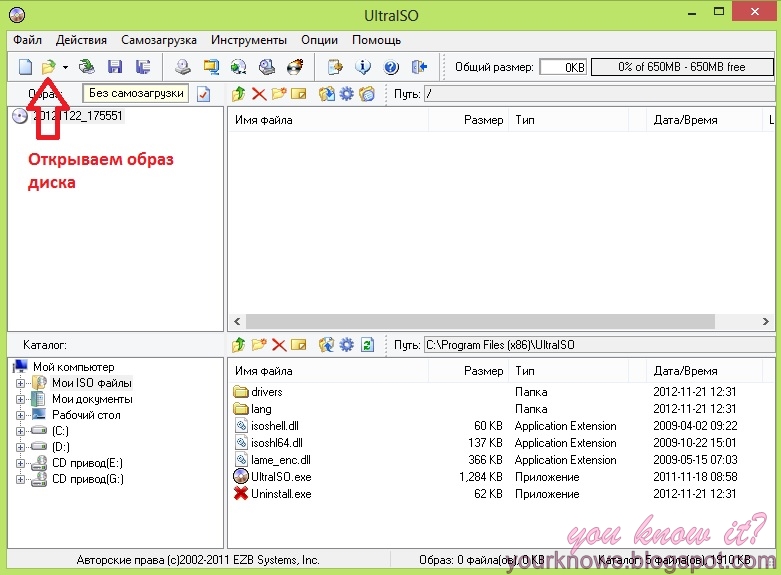Click the red X delete icon in Каталог toolbar

click(279, 345)
